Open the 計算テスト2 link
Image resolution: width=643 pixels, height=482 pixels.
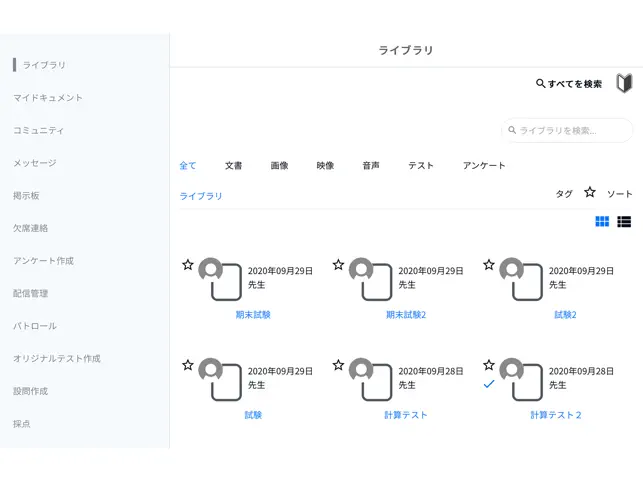(556, 415)
